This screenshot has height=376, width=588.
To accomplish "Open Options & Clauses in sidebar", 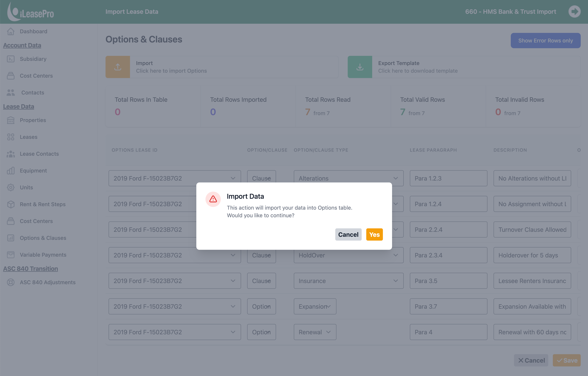I will (x=43, y=238).
